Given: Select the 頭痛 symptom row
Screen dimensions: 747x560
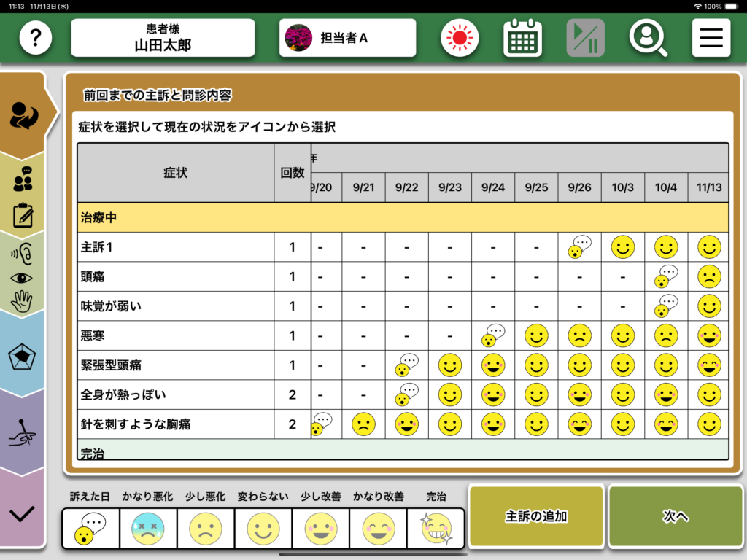Looking at the screenshot, I should pyautogui.click(x=175, y=277).
